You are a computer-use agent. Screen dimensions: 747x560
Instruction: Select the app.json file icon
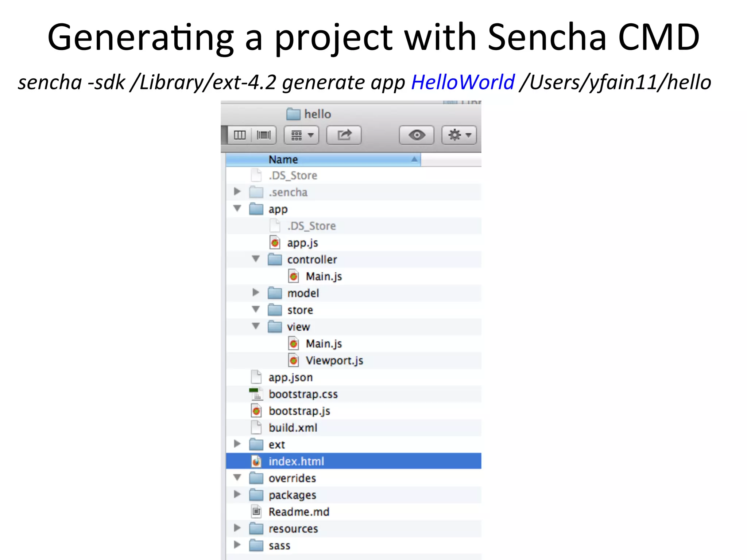tap(256, 377)
